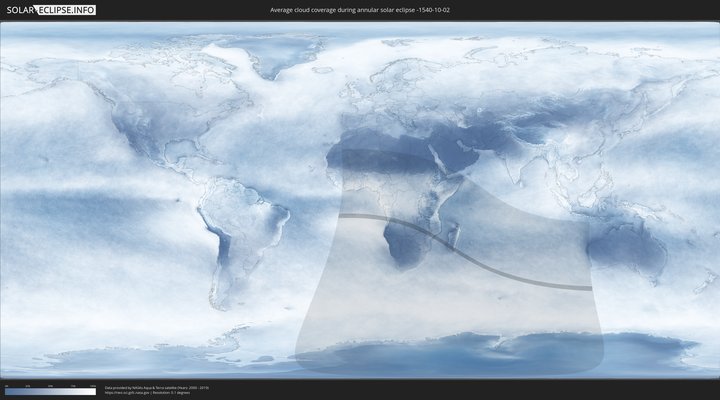Click the white ECLIPSE.INFO box in the logo
Screen dimensions: 720x400
point(65,9)
